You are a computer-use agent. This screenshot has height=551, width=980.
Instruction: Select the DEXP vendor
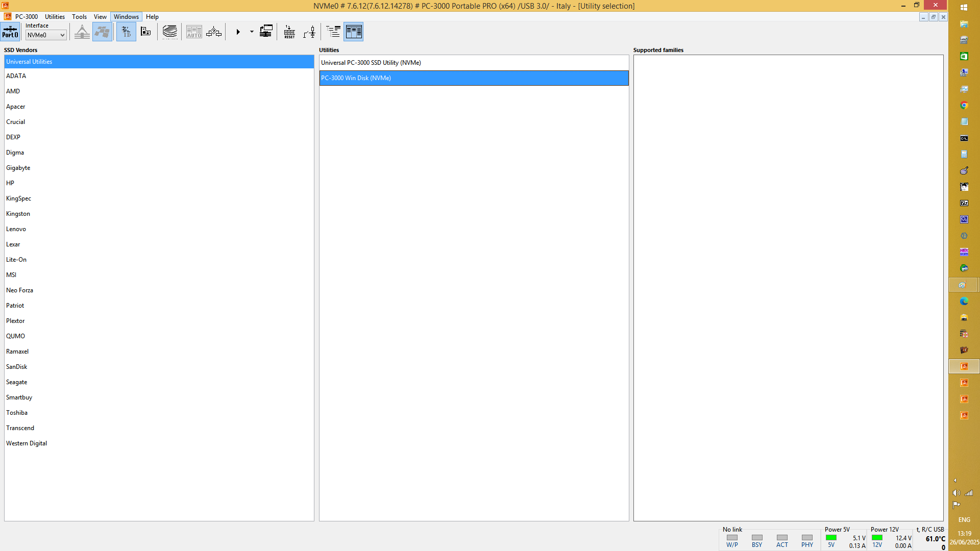[159, 137]
